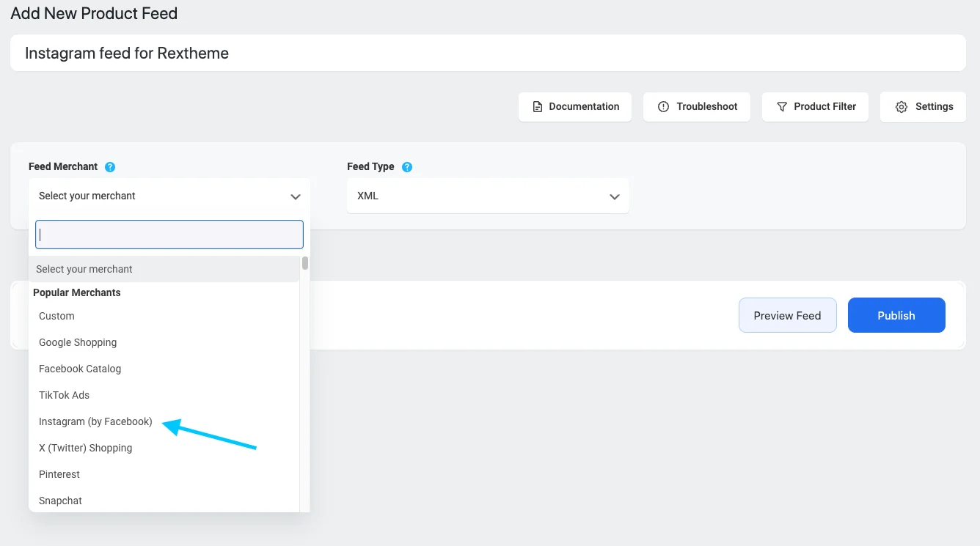Open the feed Settings button
980x546 pixels.
click(923, 107)
